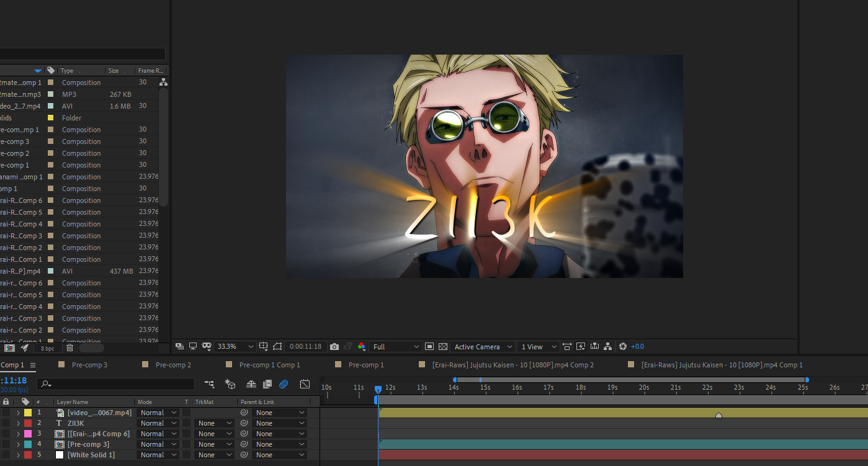Open the 1 View layout dropdown
This screenshot has height=466, width=868.
(x=537, y=347)
